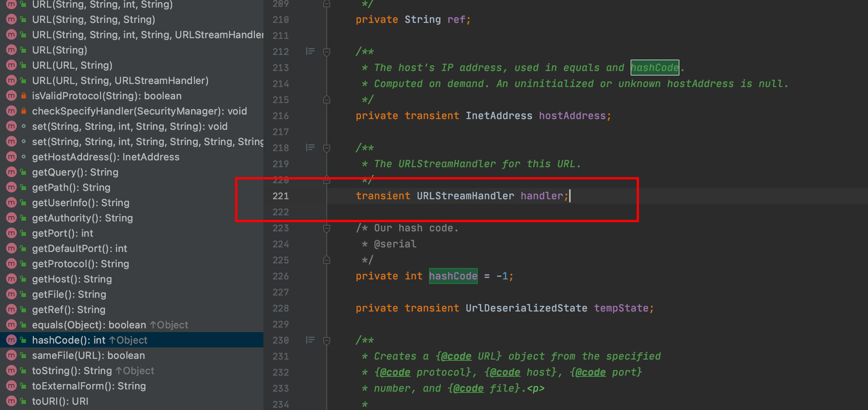
Task: Click package-private dot icon of getHostAddress()
Action: click(x=24, y=157)
